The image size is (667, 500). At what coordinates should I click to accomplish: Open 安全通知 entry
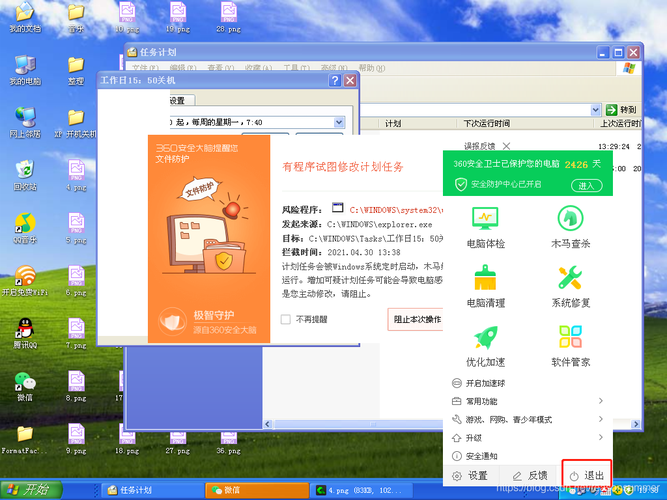(475, 456)
